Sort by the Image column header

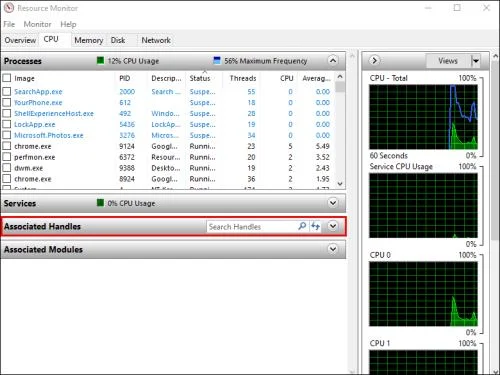pyautogui.click(x=24, y=78)
